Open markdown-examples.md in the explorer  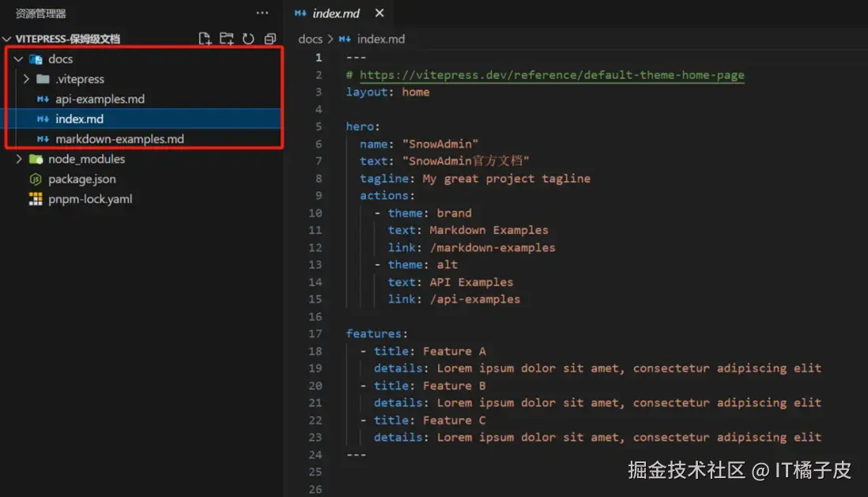click(x=119, y=139)
